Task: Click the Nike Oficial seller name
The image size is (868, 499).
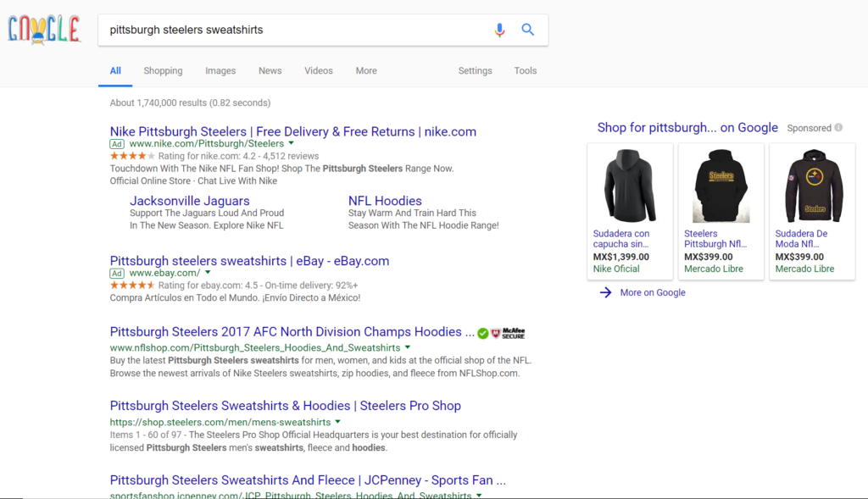Action: [616, 269]
